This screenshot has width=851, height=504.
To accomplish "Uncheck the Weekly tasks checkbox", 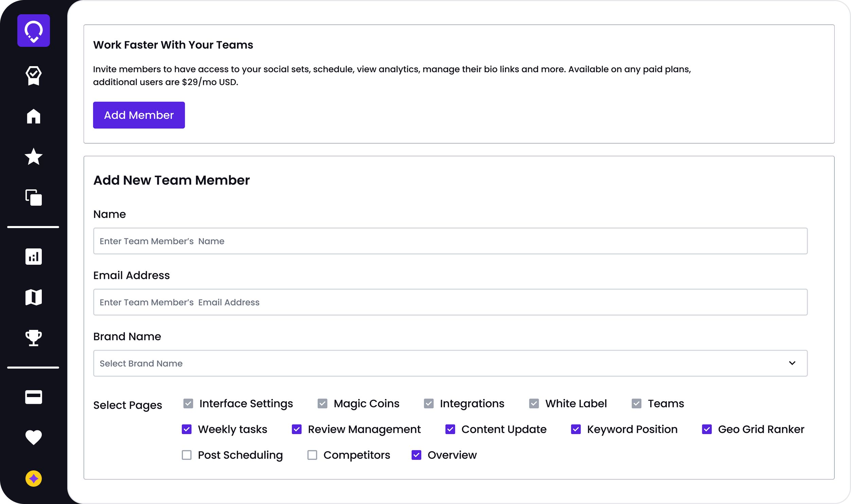I will click(187, 429).
